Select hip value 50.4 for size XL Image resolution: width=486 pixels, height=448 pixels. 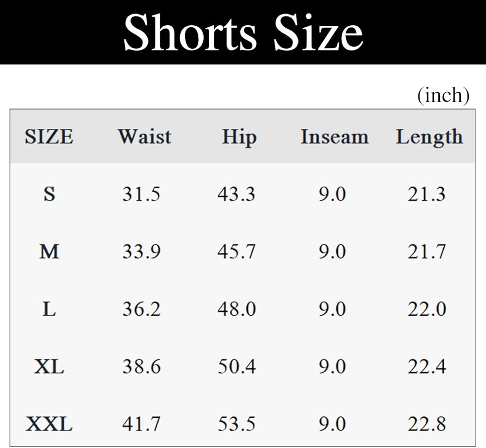point(236,367)
